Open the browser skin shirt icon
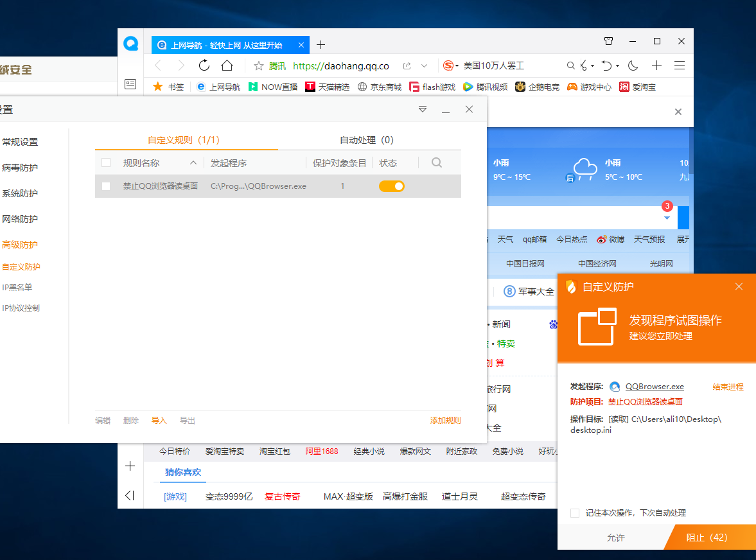The width and height of the screenshot is (756, 560). click(x=608, y=42)
